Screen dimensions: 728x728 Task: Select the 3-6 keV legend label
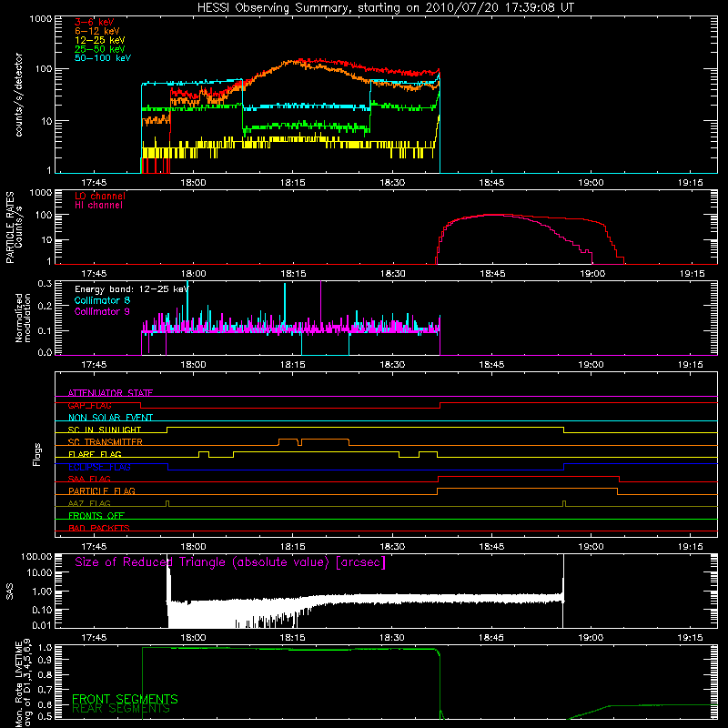(95, 22)
